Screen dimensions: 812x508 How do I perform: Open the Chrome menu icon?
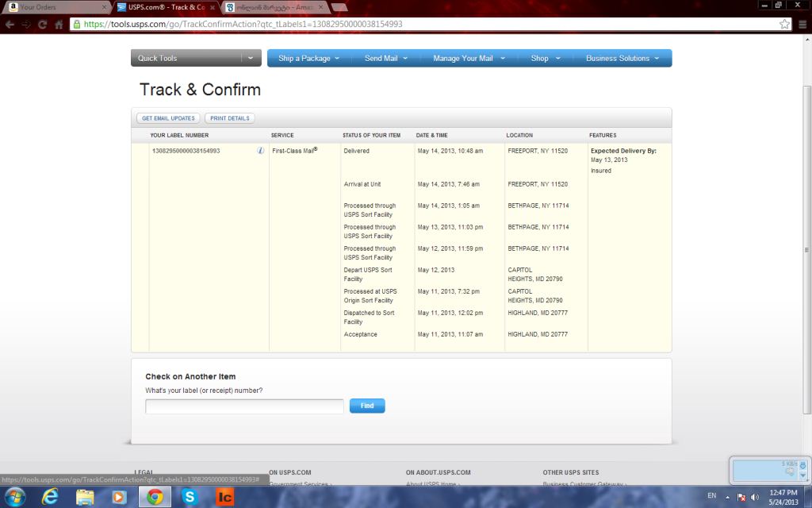802,25
